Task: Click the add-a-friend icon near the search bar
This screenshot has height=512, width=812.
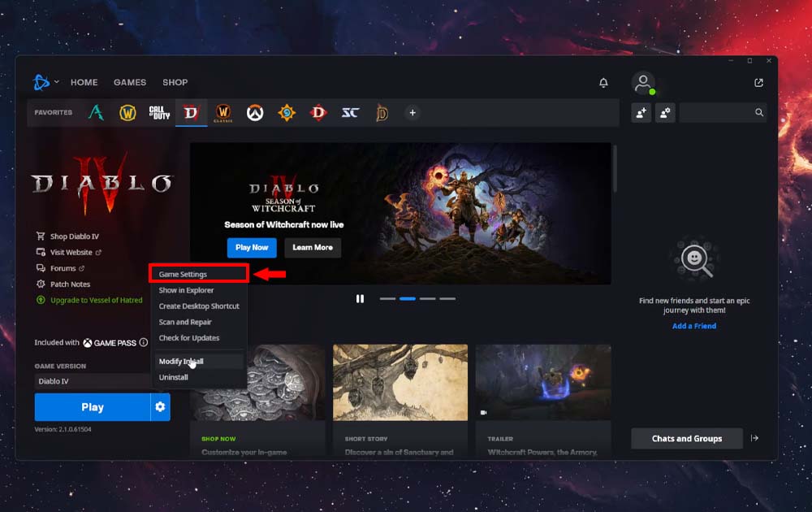Action: point(641,112)
